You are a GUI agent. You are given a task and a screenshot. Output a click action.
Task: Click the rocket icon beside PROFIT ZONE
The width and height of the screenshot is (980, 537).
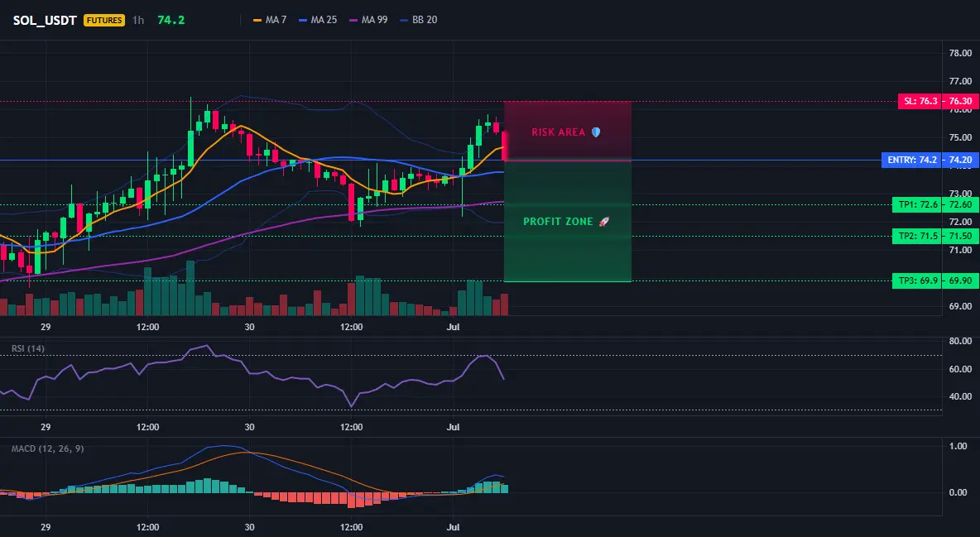coord(603,221)
